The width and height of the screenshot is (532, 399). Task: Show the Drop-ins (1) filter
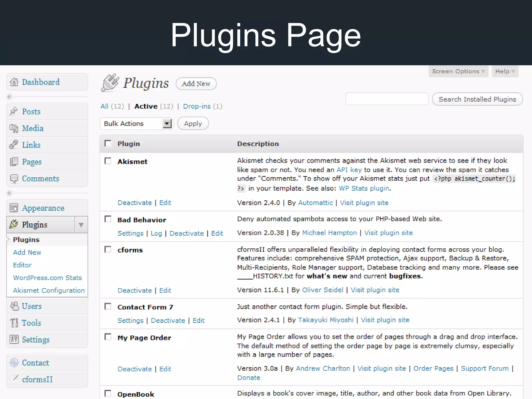pyautogui.click(x=203, y=106)
